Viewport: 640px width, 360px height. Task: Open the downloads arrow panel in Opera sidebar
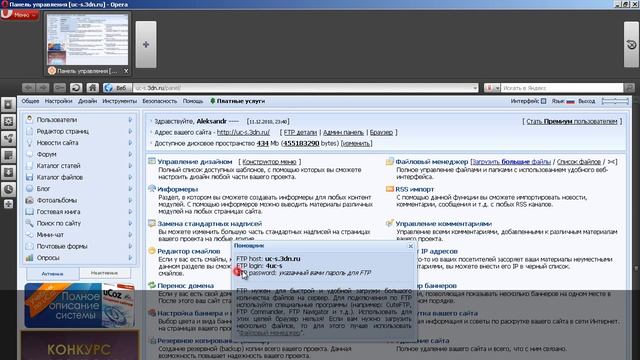click(8, 173)
